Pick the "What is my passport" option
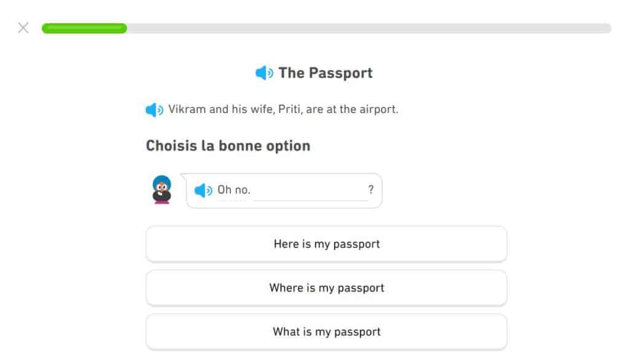 click(326, 332)
